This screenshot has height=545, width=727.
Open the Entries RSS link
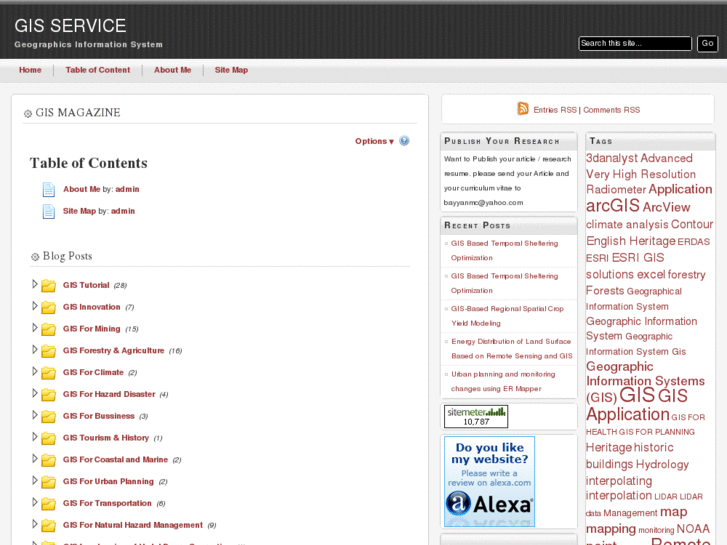(555, 110)
